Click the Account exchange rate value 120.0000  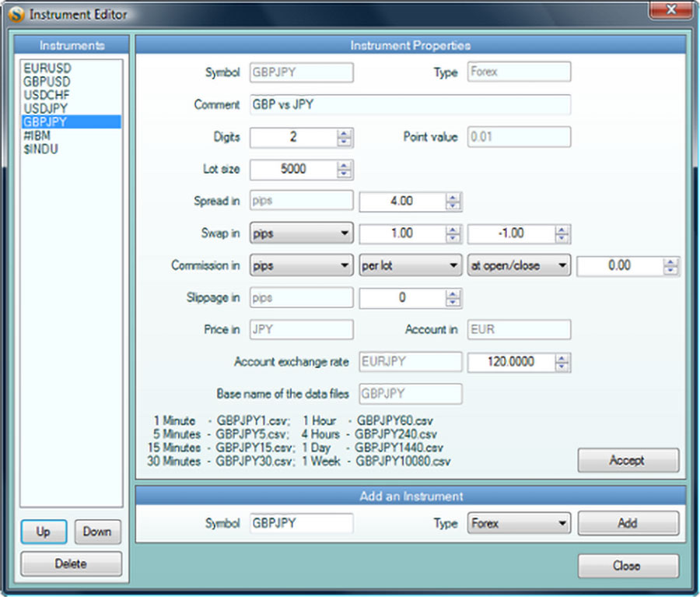(x=511, y=362)
